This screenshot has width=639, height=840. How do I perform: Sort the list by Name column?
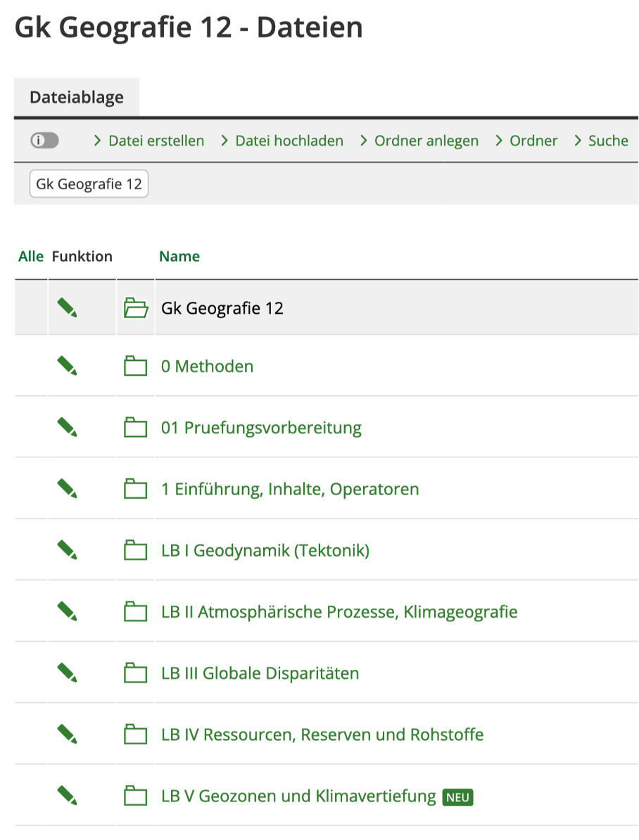pyautogui.click(x=179, y=257)
